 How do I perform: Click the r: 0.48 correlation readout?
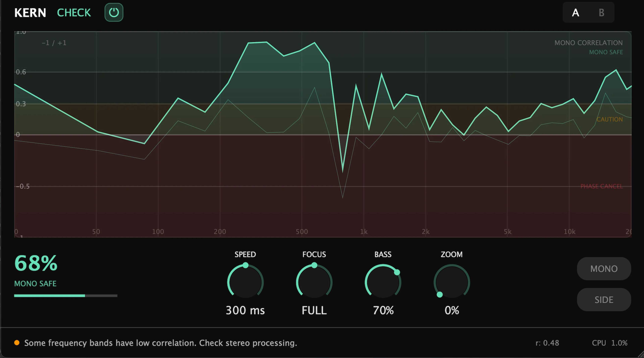547,343
